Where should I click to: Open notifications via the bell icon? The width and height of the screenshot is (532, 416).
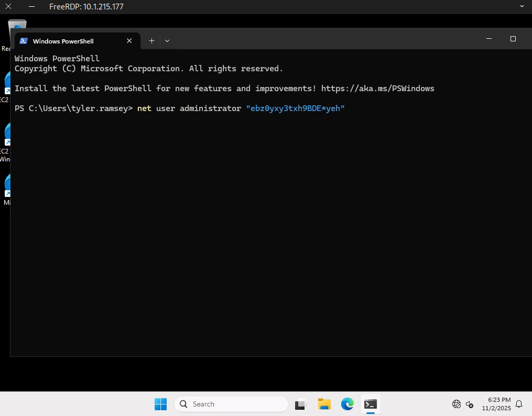518,404
